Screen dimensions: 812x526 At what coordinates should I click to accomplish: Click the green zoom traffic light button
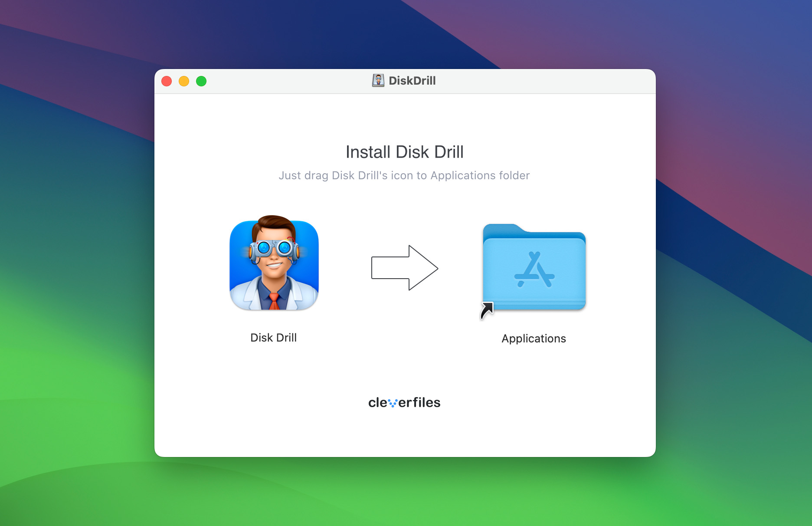coord(201,81)
